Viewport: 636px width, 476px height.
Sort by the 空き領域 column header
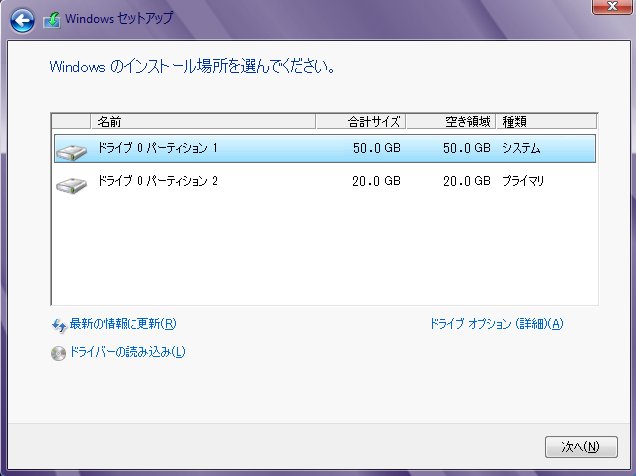(x=451, y=121)
